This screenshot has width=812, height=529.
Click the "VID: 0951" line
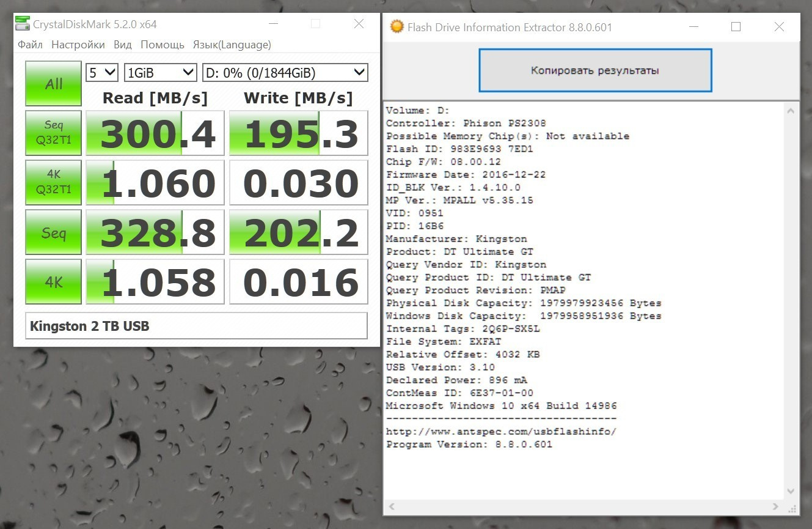tap(415, 213)
